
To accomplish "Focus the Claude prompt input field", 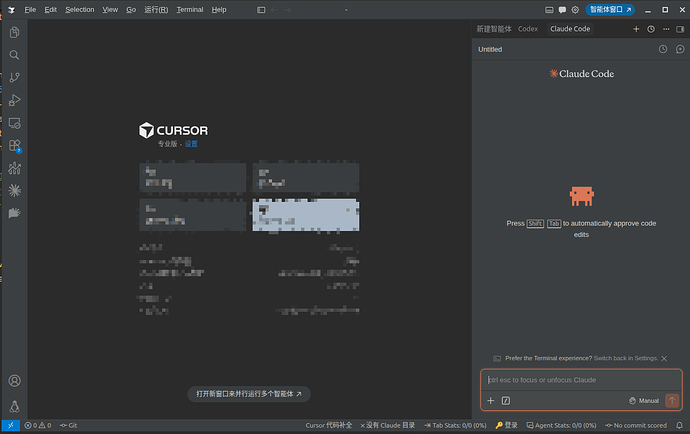I will point(581,380).
